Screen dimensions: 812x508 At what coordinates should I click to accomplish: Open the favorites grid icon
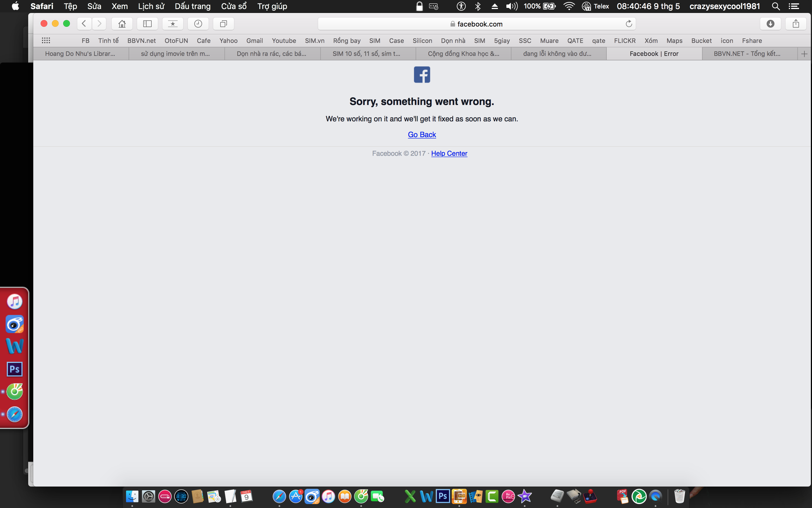click(x=46, y=41)
